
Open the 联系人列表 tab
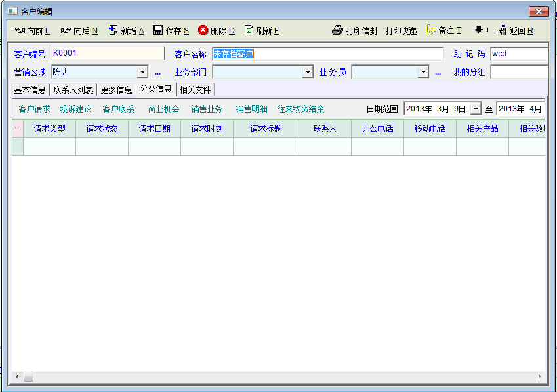click(73, 90)
